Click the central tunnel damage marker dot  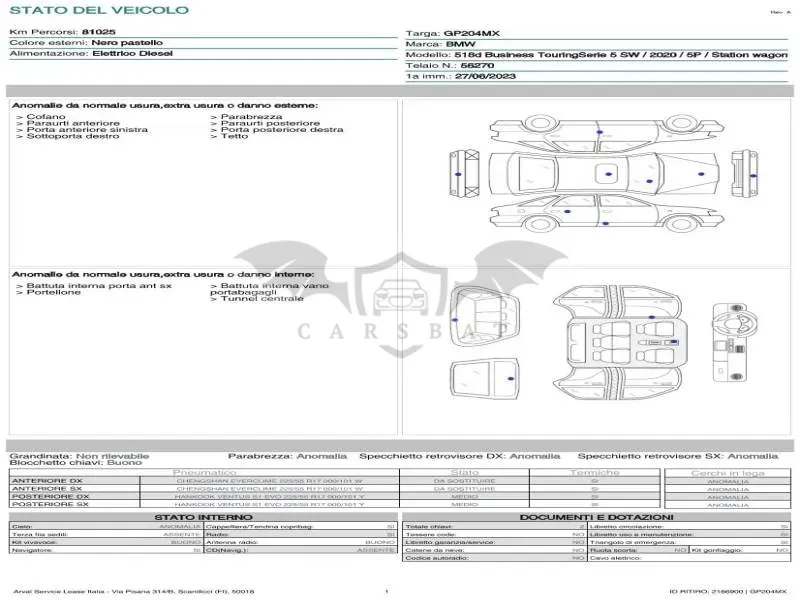pyautogui.click(x=673, y=342)
